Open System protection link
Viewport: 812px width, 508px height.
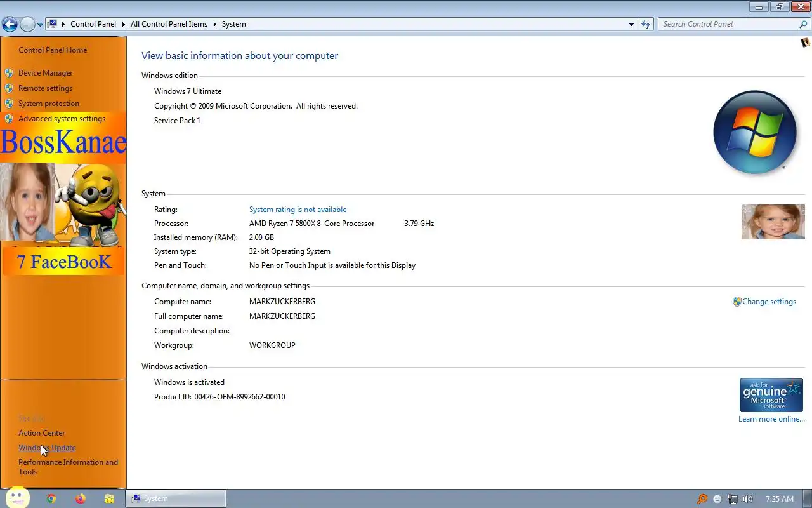49,104
